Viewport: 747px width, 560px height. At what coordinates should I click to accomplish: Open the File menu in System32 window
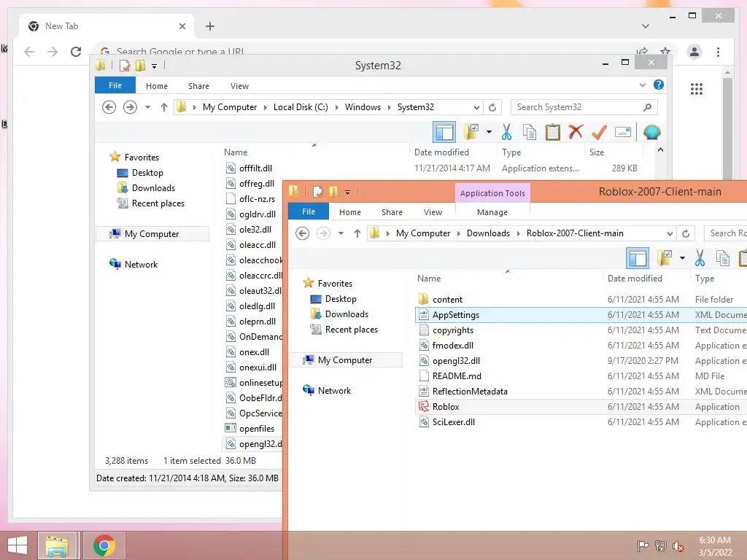(x=115, y=86)
